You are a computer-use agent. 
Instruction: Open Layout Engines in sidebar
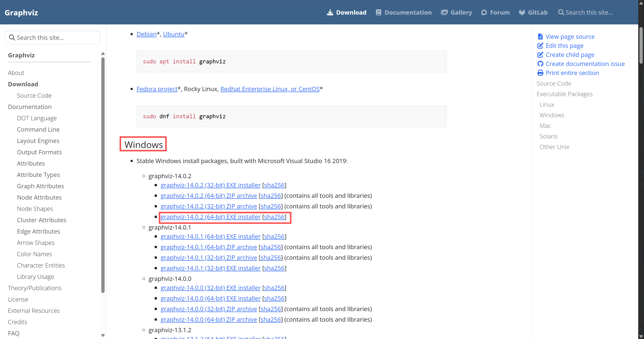coord(38,141)
